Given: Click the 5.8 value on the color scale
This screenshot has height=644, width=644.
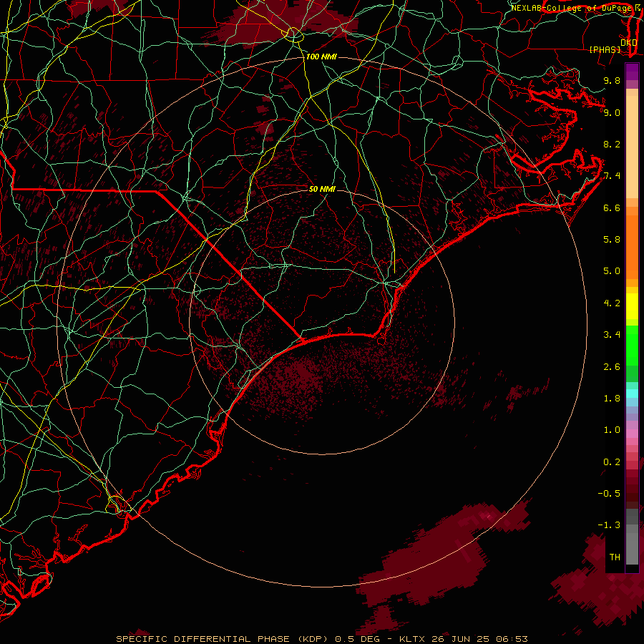Looking at the screenshot, I should (x=612, y=240).
